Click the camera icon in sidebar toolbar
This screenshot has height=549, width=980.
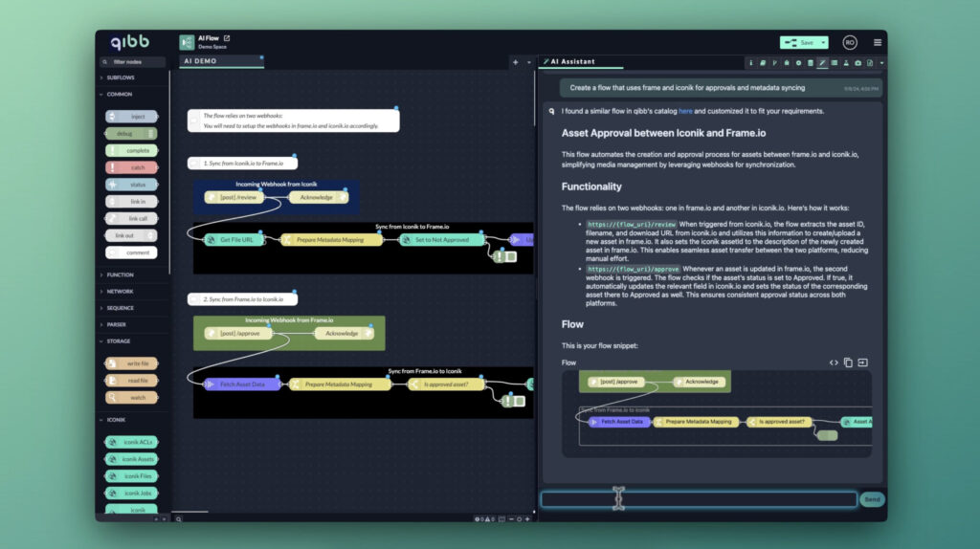857,62
